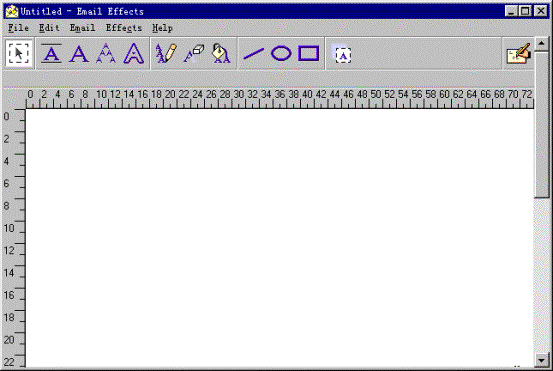Choose the underlined A text tool
Screen dimensions: 553x371
pyautogui.click(x=51, y=54)
